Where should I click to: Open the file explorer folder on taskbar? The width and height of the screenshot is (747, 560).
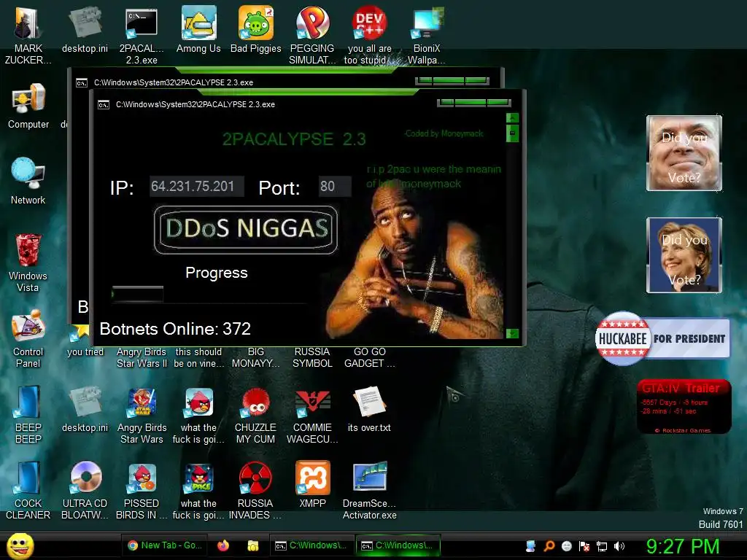[x=253, y=545]
